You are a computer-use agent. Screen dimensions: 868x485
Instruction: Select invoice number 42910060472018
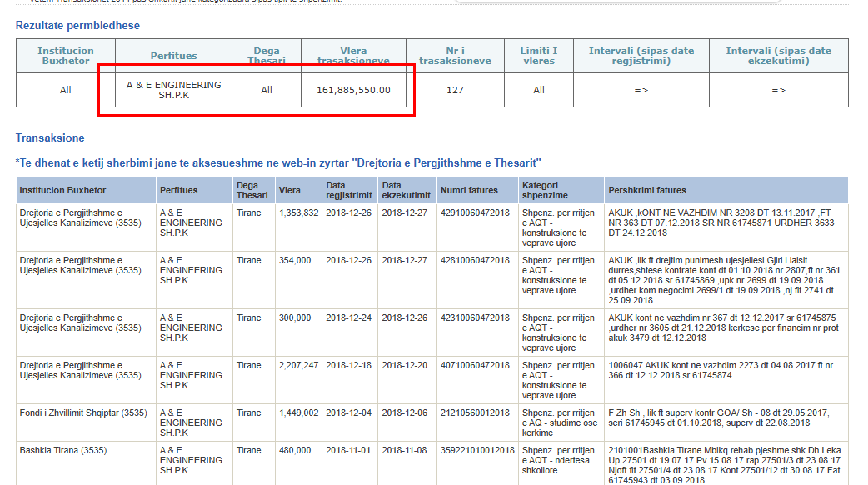474,213
